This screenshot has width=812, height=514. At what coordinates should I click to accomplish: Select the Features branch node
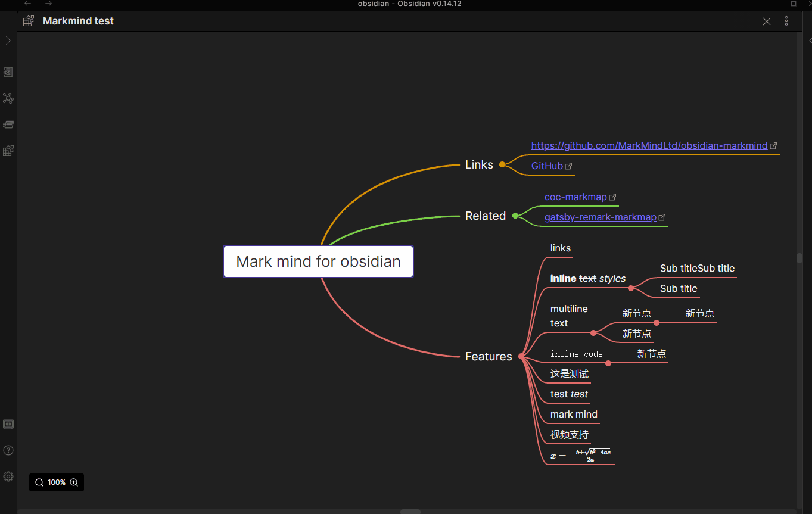(x=489, y=356)
